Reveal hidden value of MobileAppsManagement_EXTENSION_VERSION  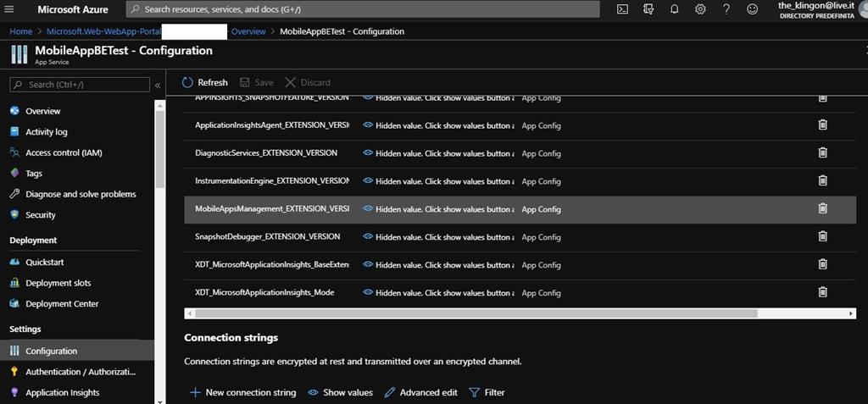[368, 208]
